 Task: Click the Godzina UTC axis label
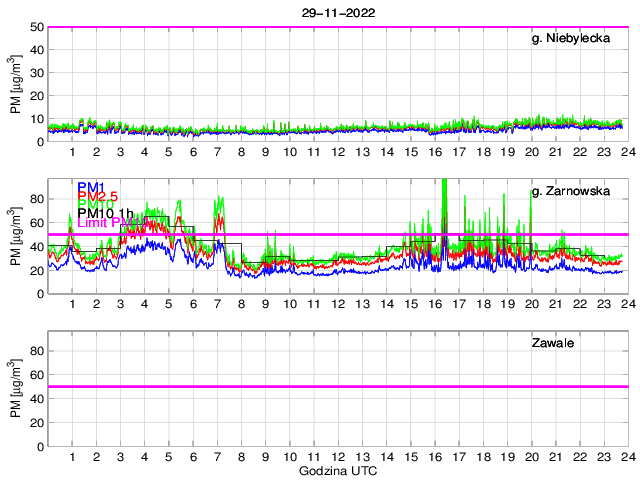[x=336, y=470]
